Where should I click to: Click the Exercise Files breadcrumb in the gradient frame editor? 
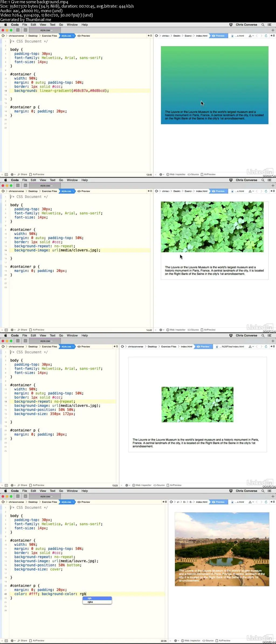tap(49, 36)
